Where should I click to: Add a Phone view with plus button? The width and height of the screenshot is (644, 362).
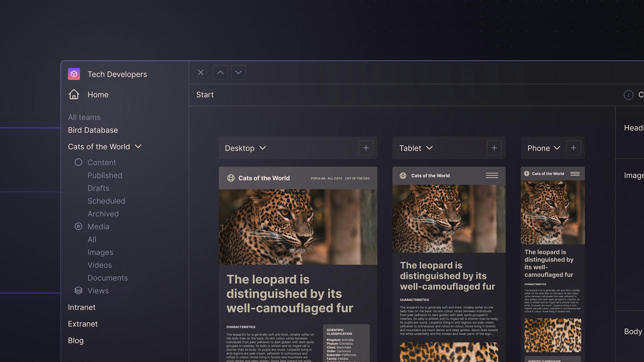(x=573, y=148)
